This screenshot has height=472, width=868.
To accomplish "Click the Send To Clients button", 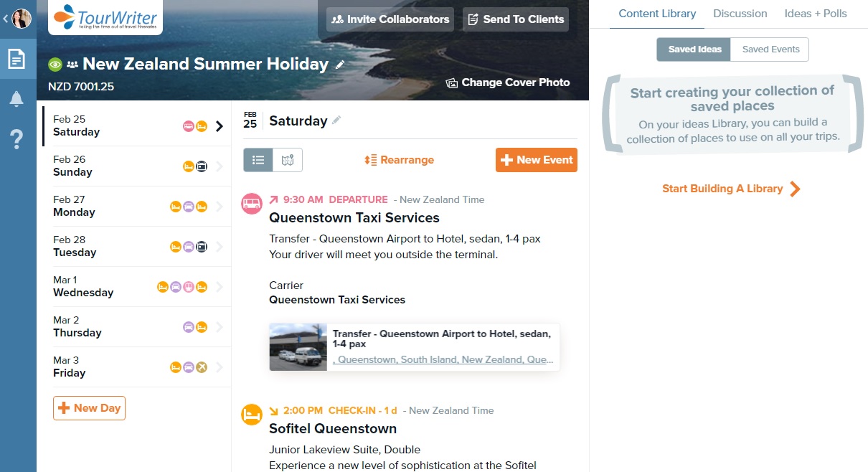I will click(515, 19).
